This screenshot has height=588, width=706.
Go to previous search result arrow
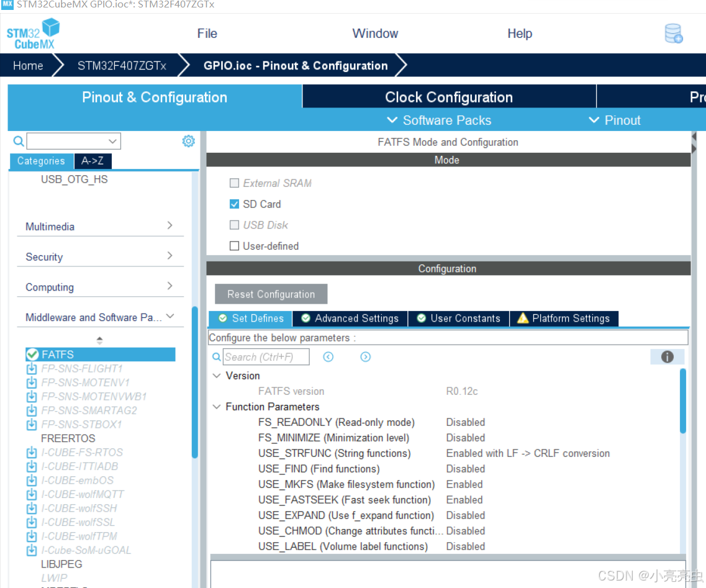(x=328, y=357)
